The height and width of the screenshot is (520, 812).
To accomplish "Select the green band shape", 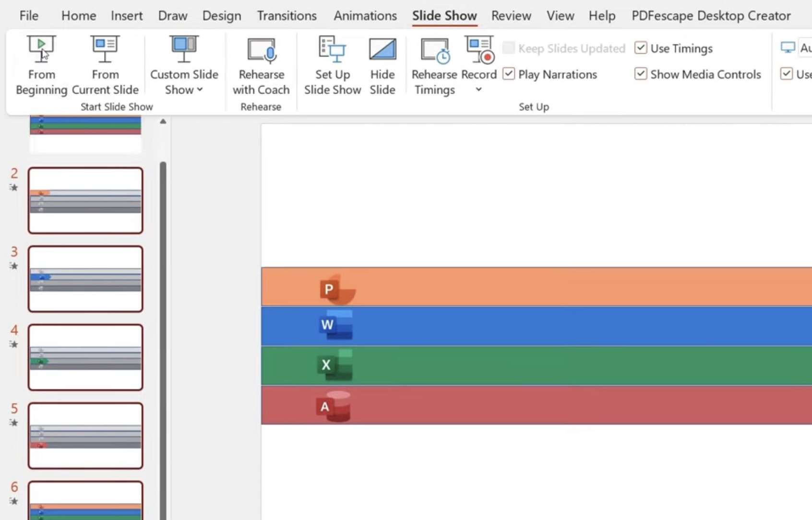I will (537, 366).
